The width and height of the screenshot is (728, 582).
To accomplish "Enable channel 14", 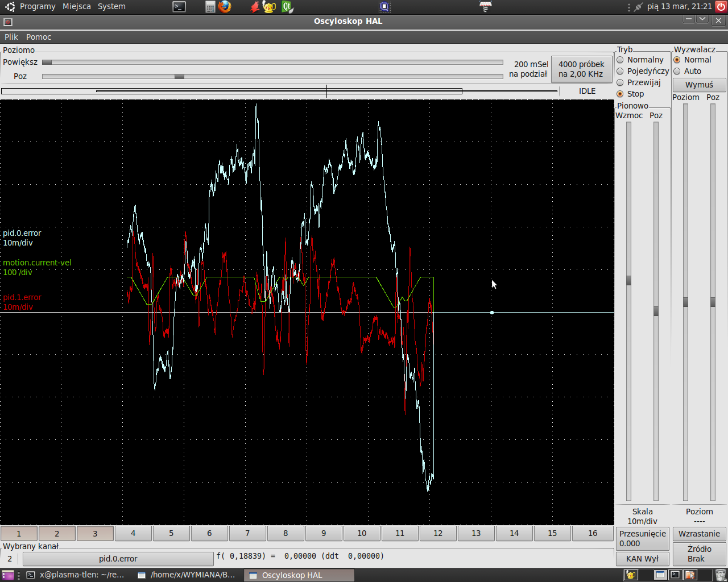I will click(514, 533).
